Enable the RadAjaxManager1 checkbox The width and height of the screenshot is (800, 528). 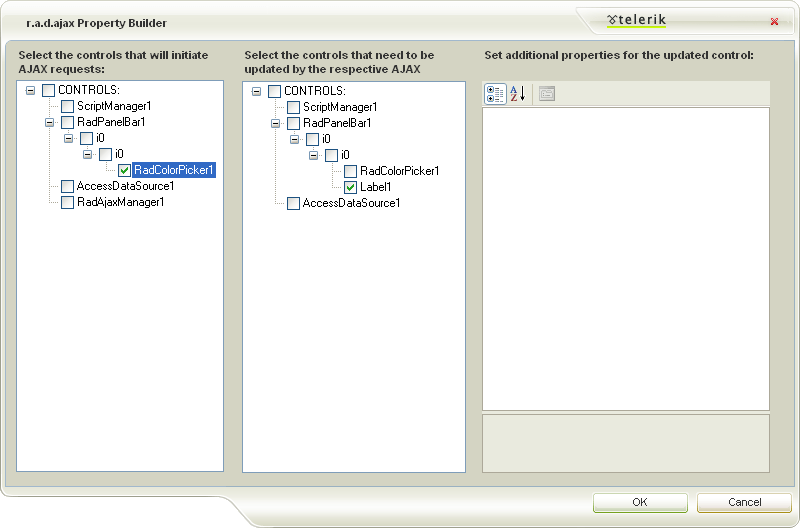pos(67,202)
